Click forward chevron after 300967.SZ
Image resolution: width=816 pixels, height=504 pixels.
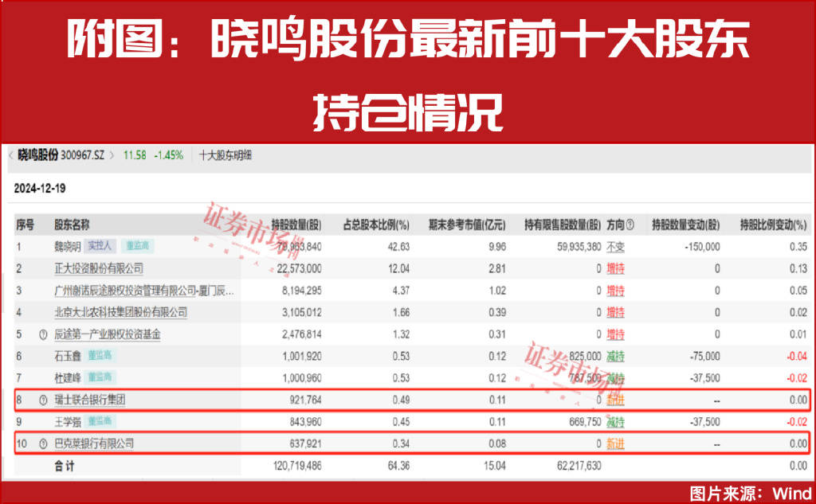(x=112, y=155)
